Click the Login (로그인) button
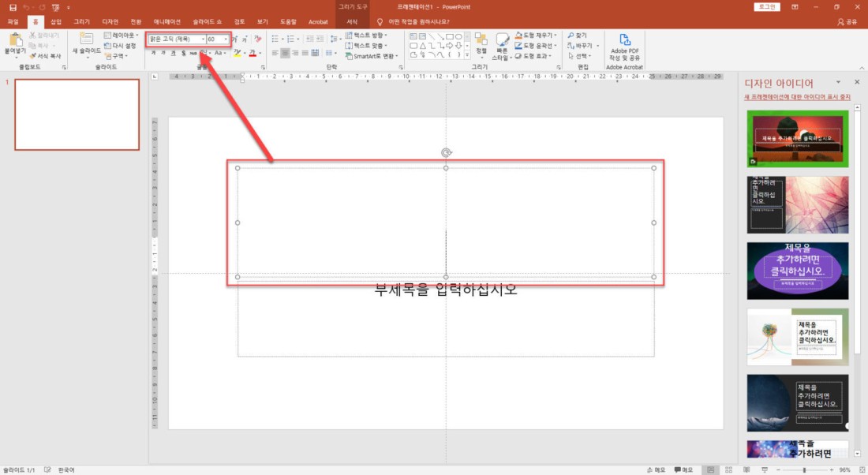The height and width of the screenshot is (475, 868). point(767,6)
